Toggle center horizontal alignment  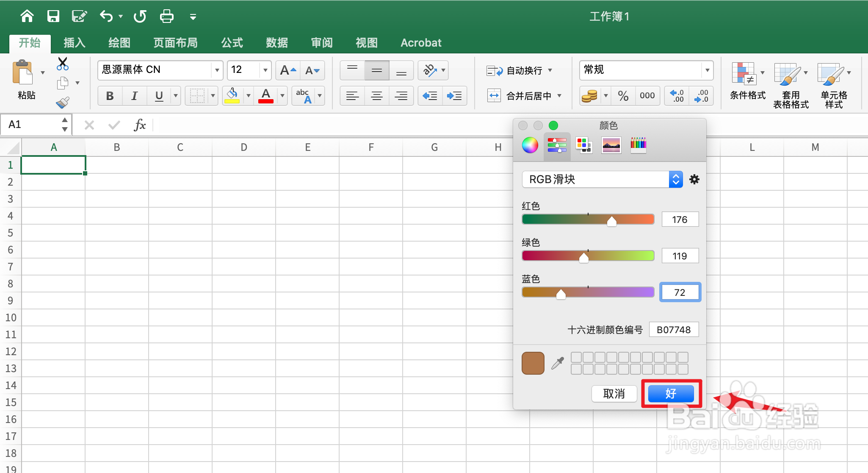[376, 96]
